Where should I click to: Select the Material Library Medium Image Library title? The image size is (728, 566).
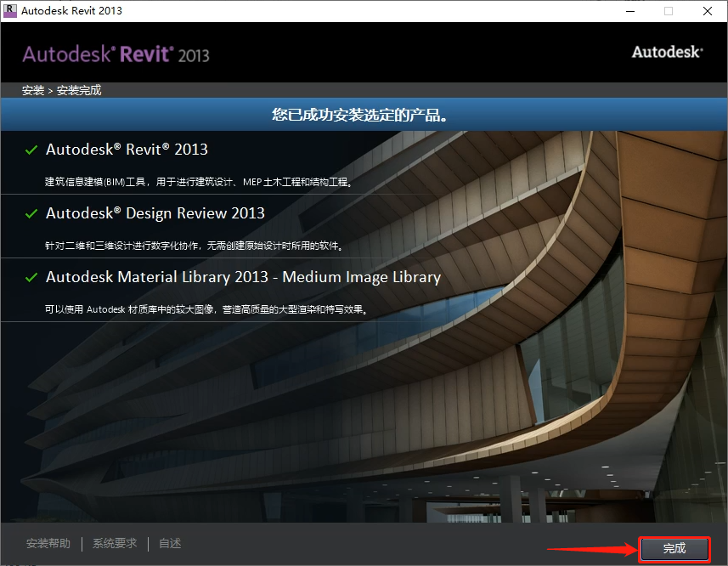point(243,277)
